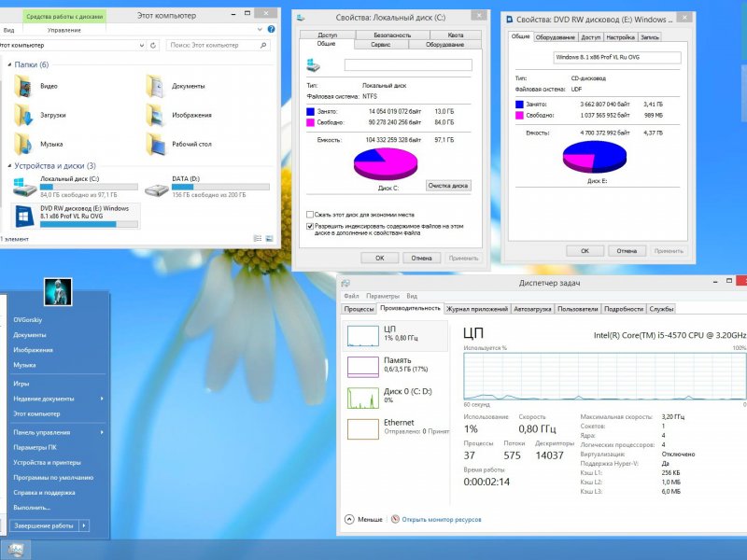Open the Рабочий стол folder icon
747x560 pixels.
pos(155,145)
